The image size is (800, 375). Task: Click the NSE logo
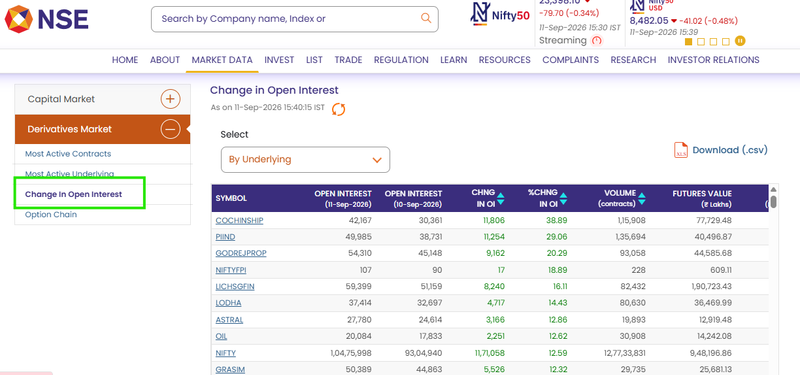46,19
